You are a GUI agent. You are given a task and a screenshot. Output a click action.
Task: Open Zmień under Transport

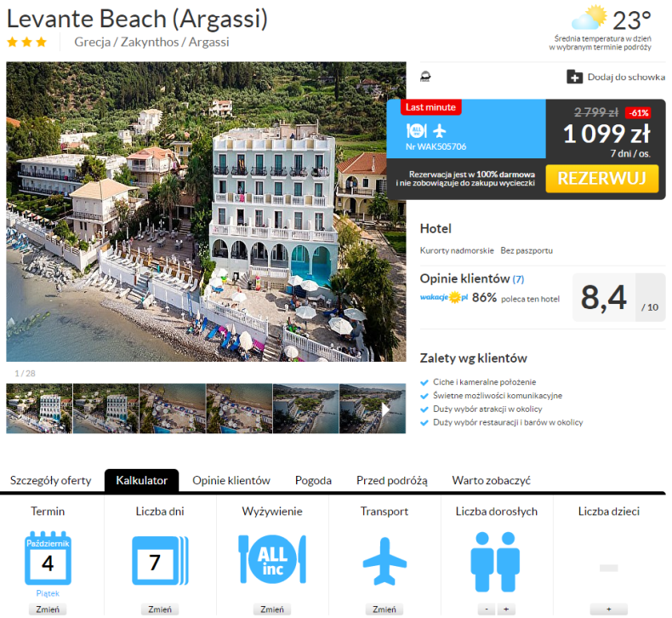384,609
